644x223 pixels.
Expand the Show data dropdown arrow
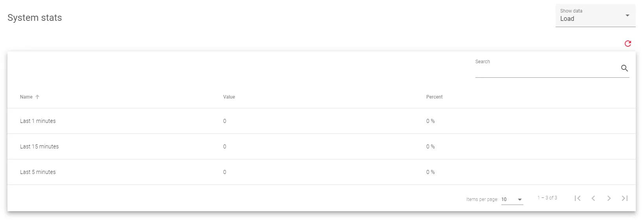(x=627, y=15)
